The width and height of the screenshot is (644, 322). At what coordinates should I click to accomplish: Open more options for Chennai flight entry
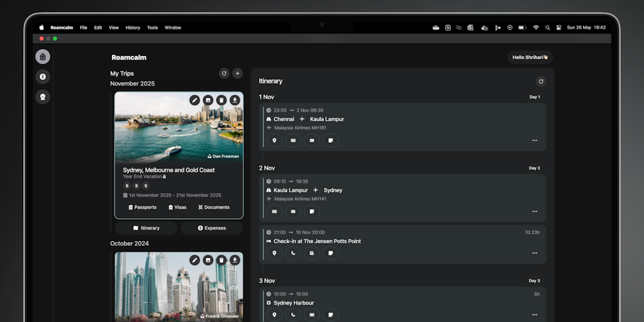[534, 140]
